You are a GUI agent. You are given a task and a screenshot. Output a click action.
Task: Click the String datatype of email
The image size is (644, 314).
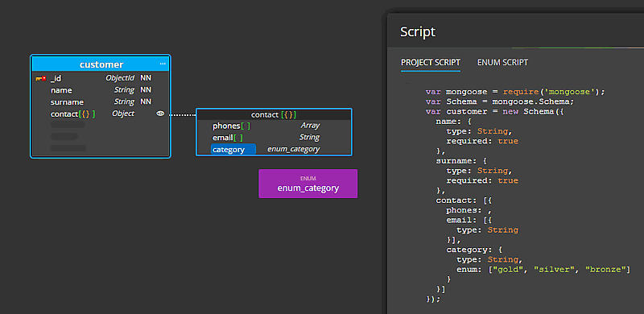click(x=309, y=137)
